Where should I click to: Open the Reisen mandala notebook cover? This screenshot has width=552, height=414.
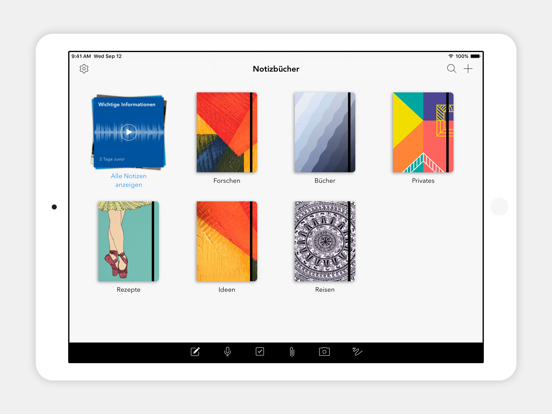coord(325,241)
